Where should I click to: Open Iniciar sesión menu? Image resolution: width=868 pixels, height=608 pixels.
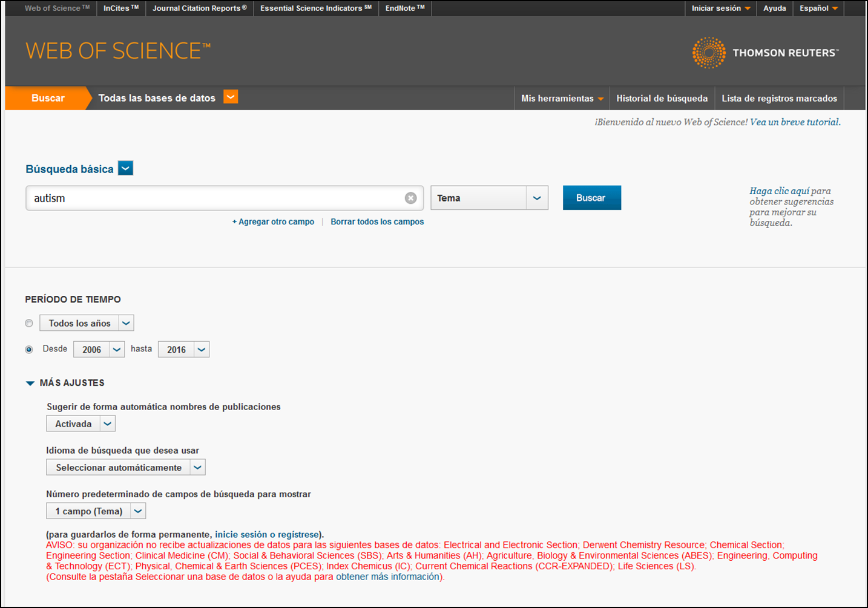pyautogui.click(x=721, y=8)
